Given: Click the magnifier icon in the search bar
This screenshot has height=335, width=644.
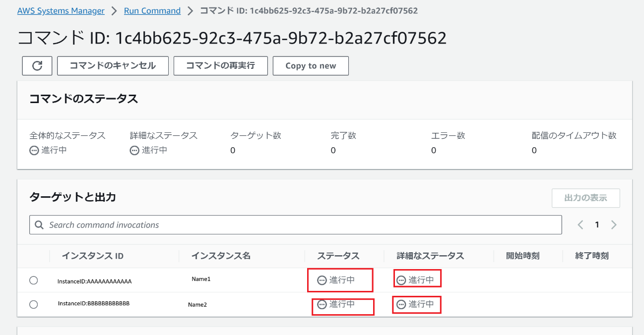Looking at the screenshot, I should 39,224.
